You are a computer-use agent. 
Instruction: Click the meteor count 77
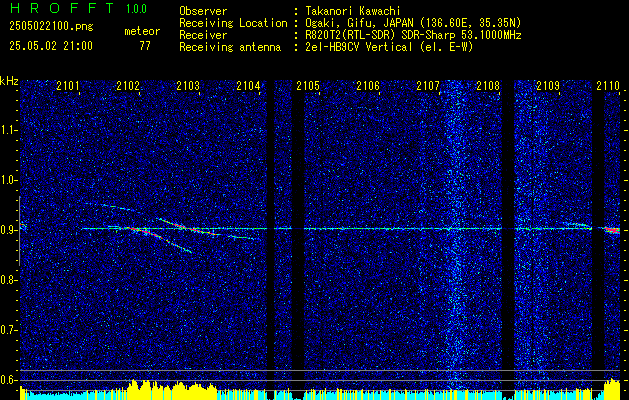coord(145,46)
